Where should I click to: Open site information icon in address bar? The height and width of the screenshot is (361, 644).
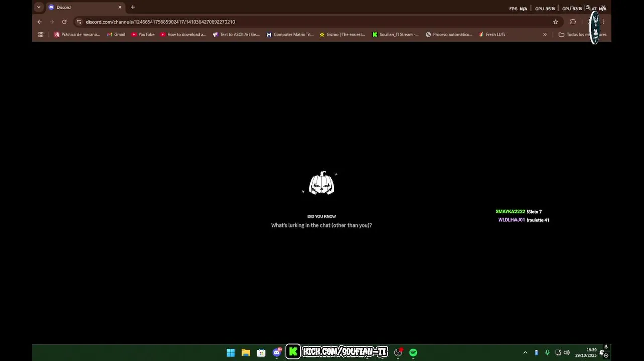79,22
